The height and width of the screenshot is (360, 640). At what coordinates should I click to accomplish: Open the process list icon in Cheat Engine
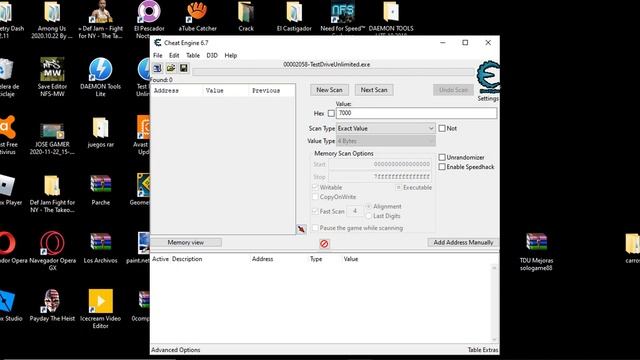[158, 68]
